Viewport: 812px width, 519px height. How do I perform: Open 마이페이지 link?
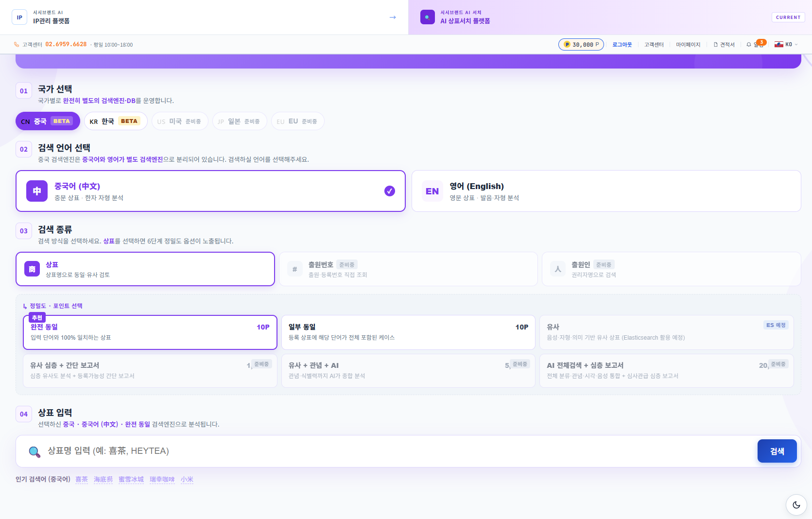[688, 45]
